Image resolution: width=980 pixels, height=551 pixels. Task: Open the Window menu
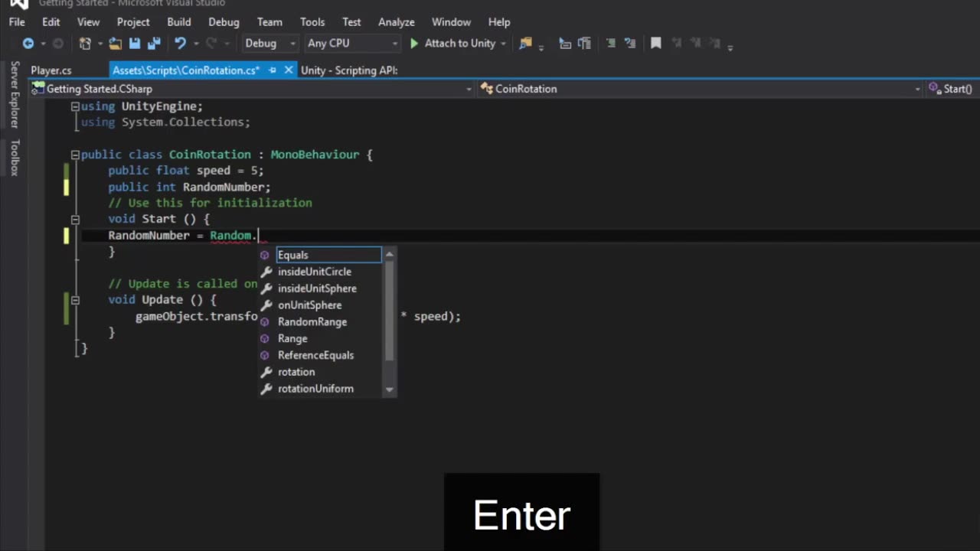pyautogui.click(x=451, y=22)
